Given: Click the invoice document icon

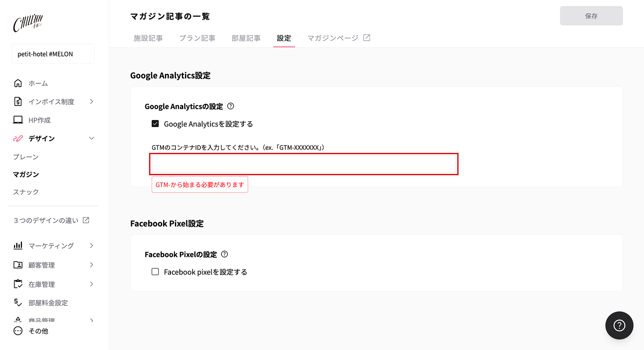Looking at the screenshot, I should pyautogui.click(x=18, y=102).
